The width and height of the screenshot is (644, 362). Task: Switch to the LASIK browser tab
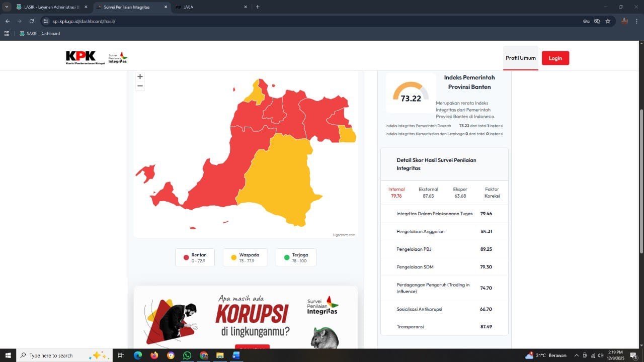[x=50, y=7]
